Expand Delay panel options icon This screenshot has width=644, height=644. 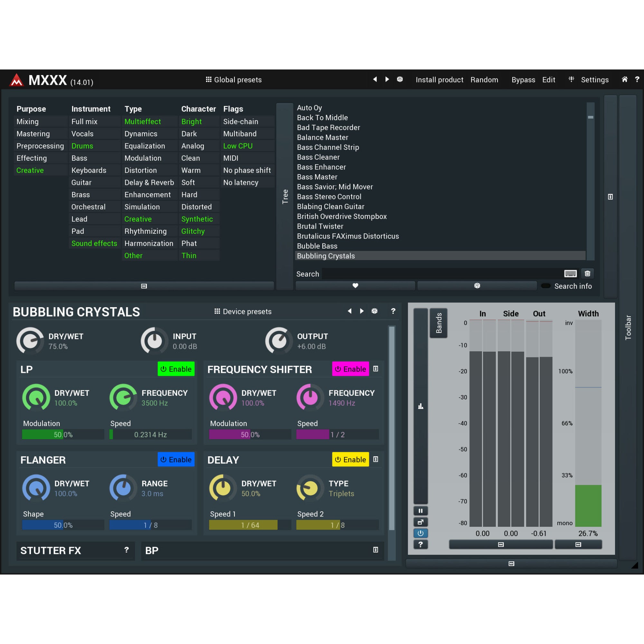pyautogui.click(x=376, y=459)
